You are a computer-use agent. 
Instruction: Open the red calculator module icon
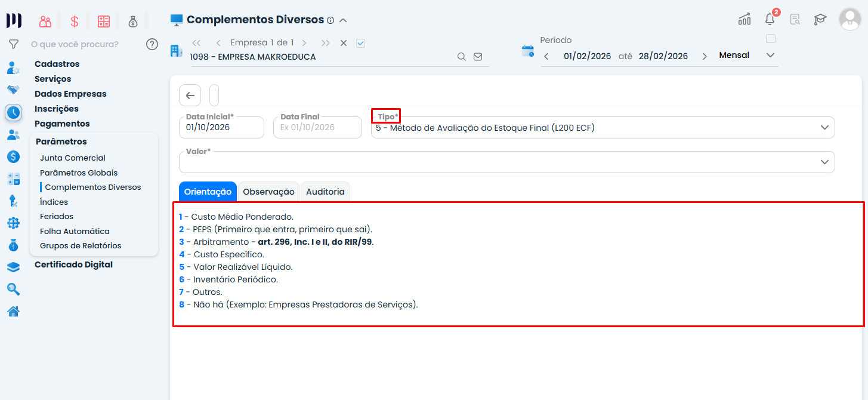click(104, 21)
